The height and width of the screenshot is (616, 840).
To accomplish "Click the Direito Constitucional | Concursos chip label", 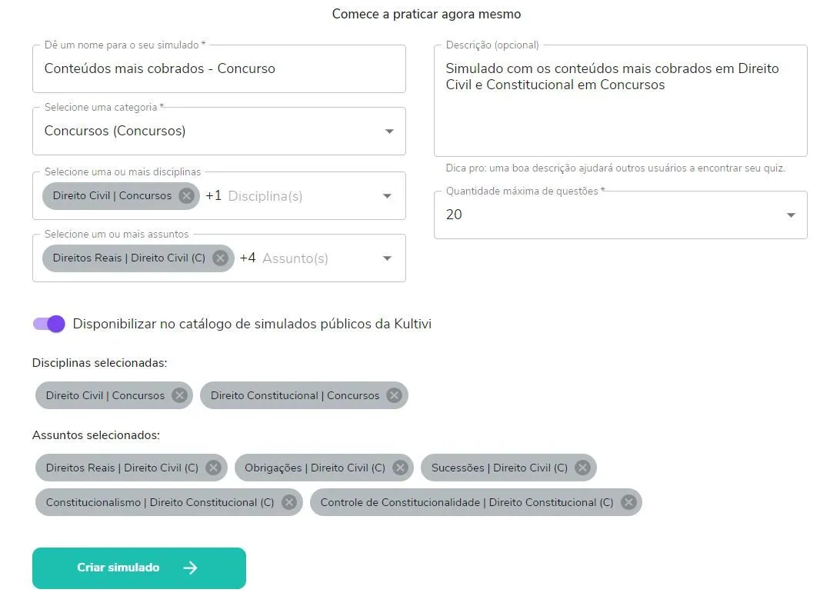I will [295, 395].
